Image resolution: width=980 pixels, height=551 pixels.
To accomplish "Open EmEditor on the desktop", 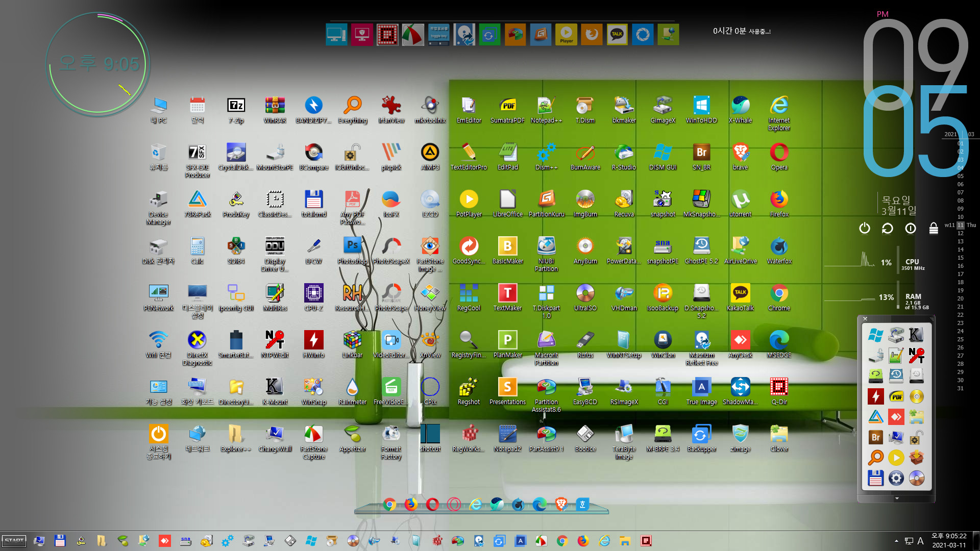I will (469, 110).
